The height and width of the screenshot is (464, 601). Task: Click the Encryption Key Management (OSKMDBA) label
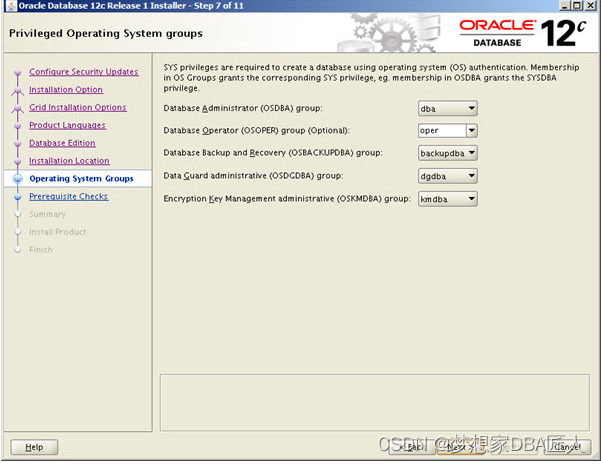287,199
